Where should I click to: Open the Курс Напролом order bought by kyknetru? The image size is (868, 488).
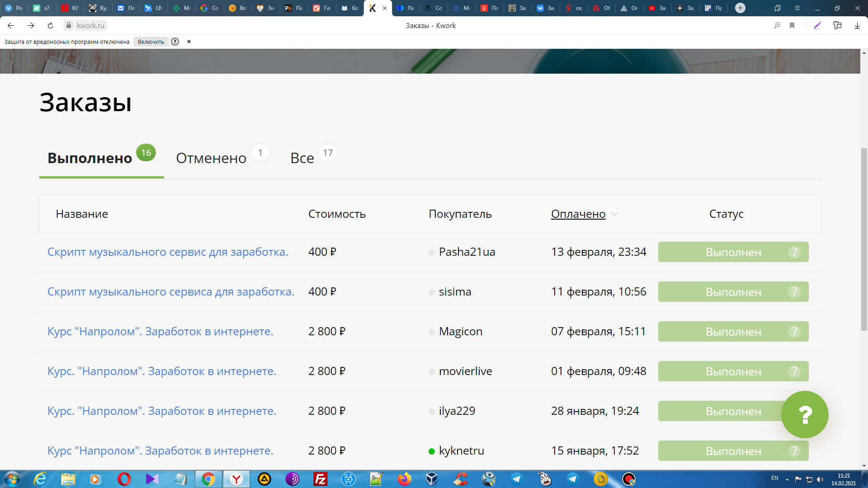(x=160, y=451)
